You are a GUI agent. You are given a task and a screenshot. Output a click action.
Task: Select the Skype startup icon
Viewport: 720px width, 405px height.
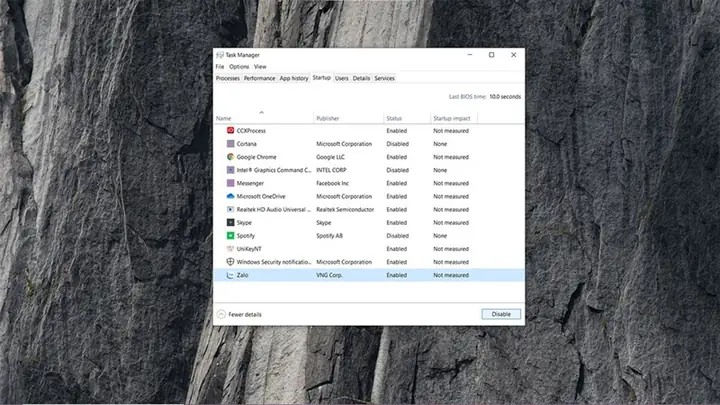coord(231,222)
